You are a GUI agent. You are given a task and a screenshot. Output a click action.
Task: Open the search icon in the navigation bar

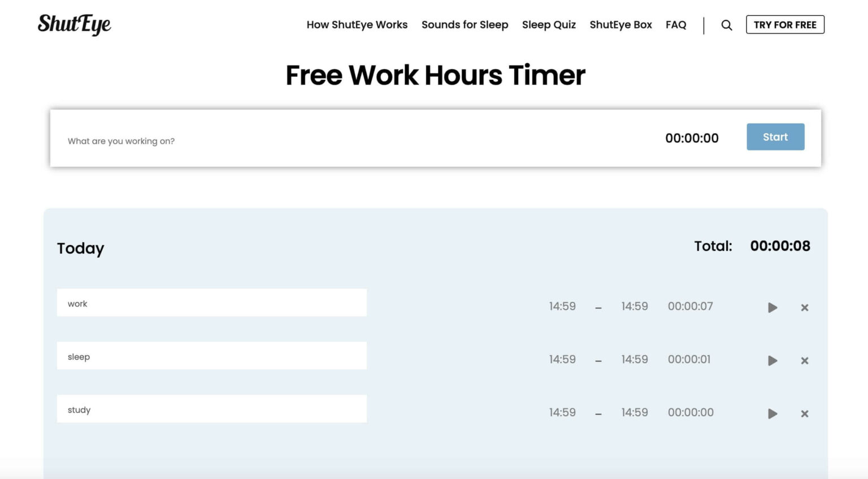[727, 25]
